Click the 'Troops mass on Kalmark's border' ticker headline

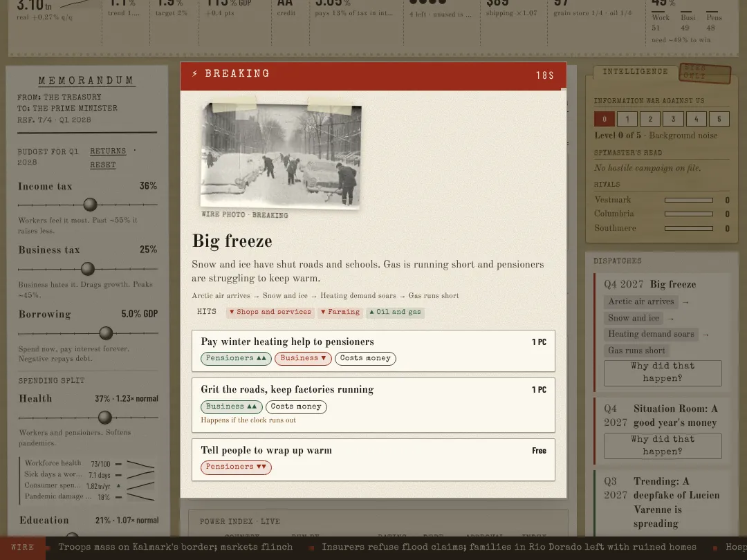[x=175, y=547]
